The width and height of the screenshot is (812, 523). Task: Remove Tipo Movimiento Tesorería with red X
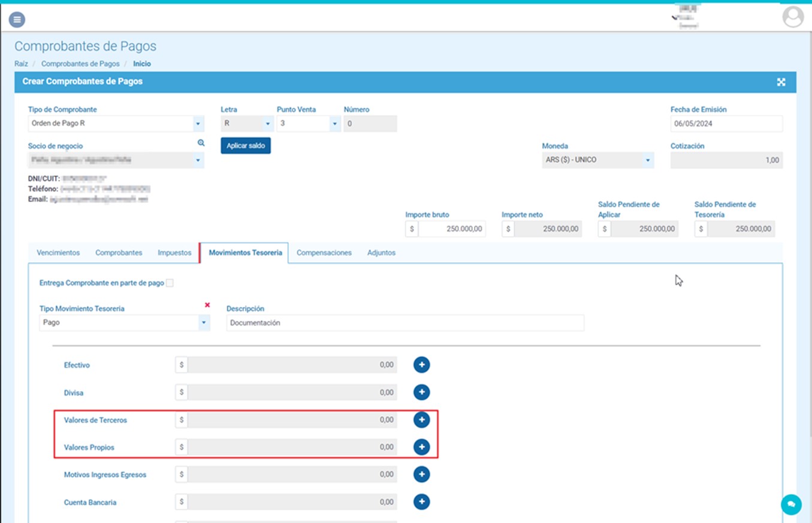pos(207,305)
